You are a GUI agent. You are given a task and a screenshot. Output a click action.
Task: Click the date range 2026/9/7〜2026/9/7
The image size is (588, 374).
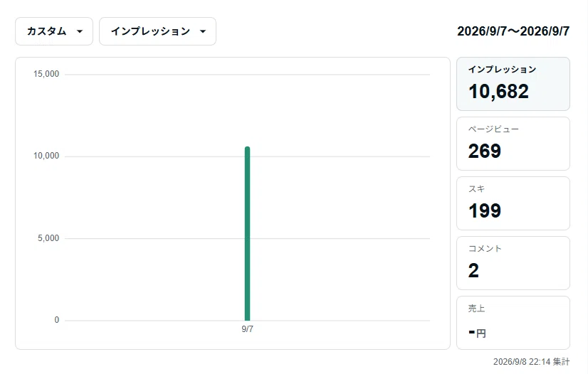[513, 31]
